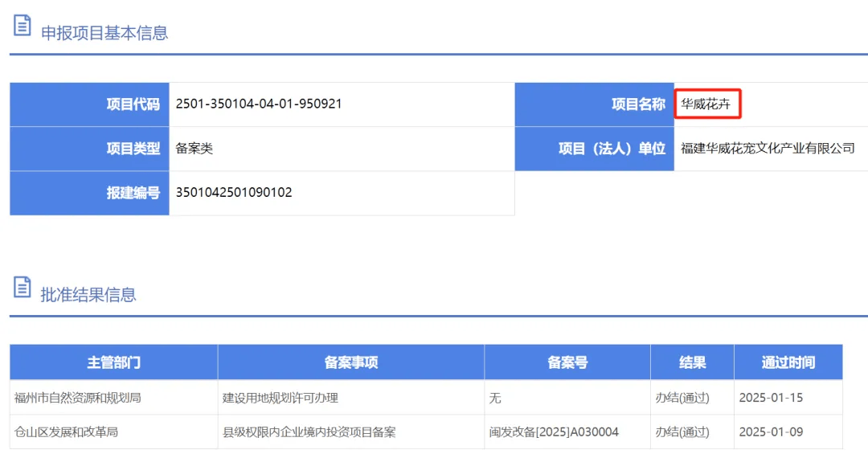The height and width of the screenshot is (458, 868).
Task: Select project name 华威花卉
Action: (x=706, y=104)
